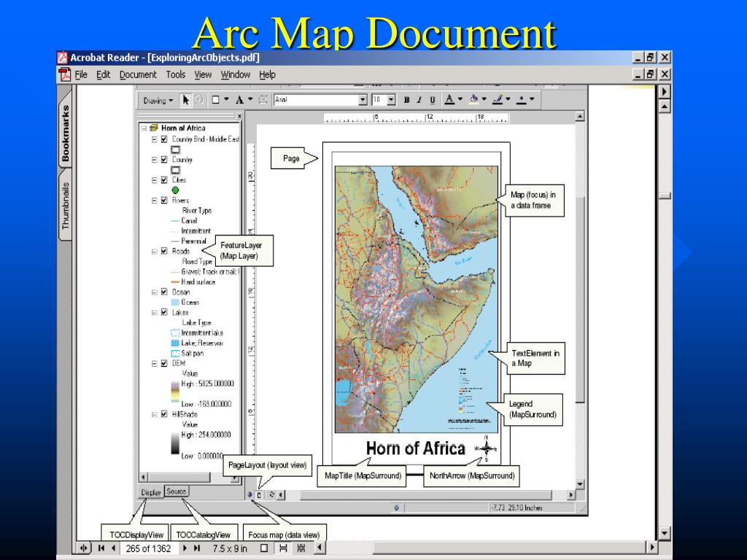Click the data view globe icon

pyautogui.click(x=249, y=495)
